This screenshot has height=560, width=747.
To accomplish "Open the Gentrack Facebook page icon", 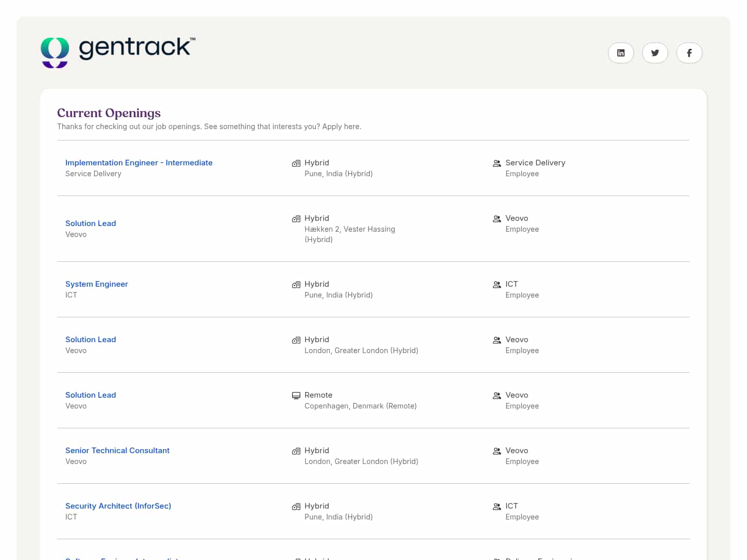I will click(x=689, y=53).
